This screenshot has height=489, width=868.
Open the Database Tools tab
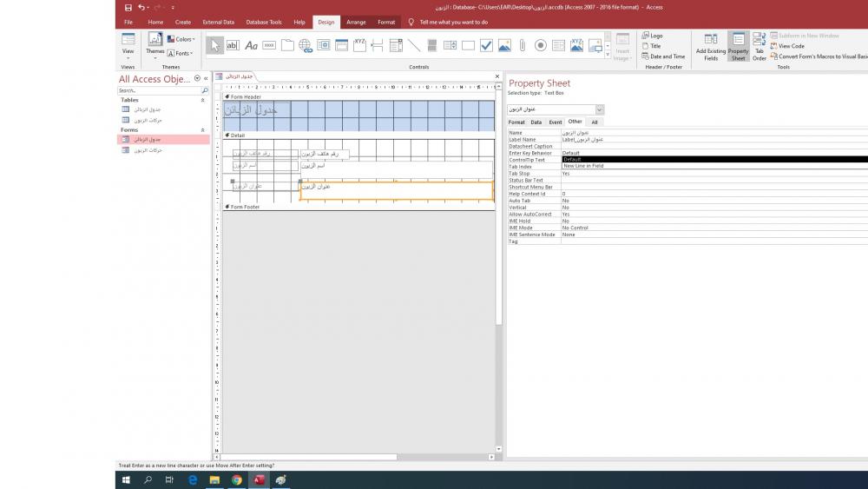264,23
